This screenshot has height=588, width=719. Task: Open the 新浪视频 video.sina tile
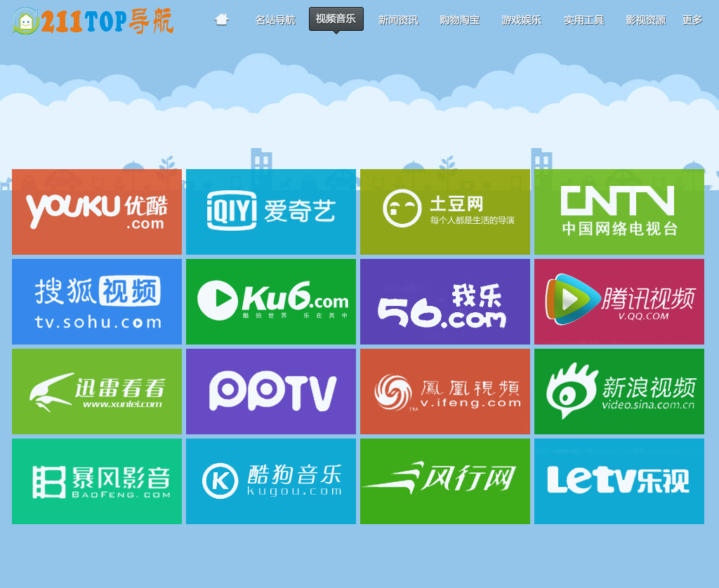619,392
